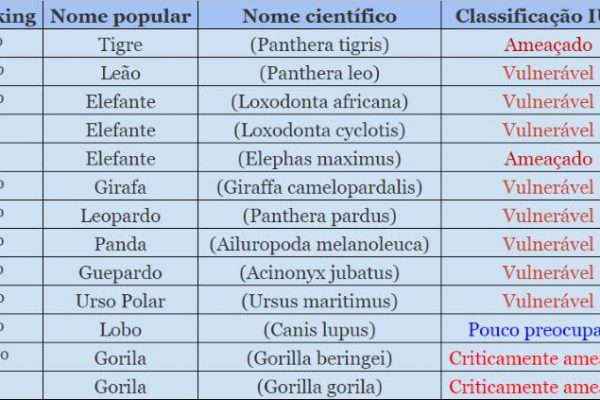
Task: Select the Tigre cell
Action: pos(120,45)
